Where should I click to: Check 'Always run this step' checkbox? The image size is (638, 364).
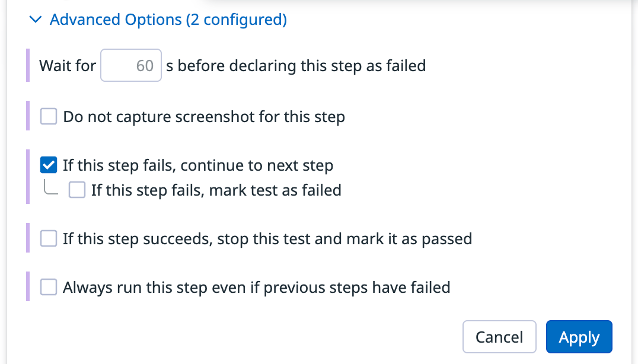pos(49,288)
